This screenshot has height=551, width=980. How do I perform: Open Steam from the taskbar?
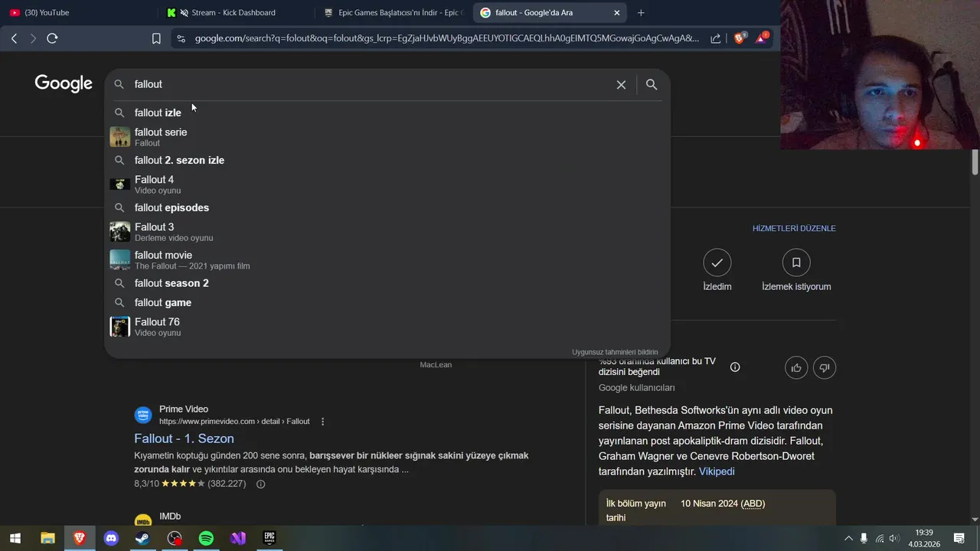143,538
